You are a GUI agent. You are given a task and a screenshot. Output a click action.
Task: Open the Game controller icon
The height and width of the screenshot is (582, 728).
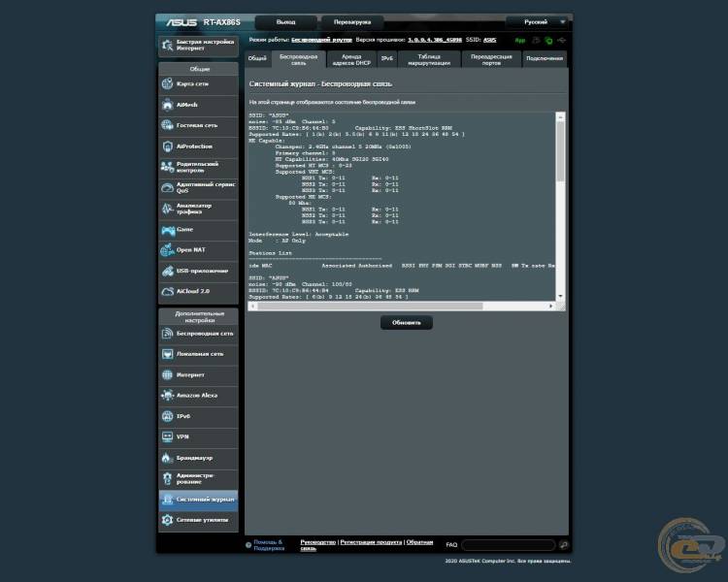[167, 229]
